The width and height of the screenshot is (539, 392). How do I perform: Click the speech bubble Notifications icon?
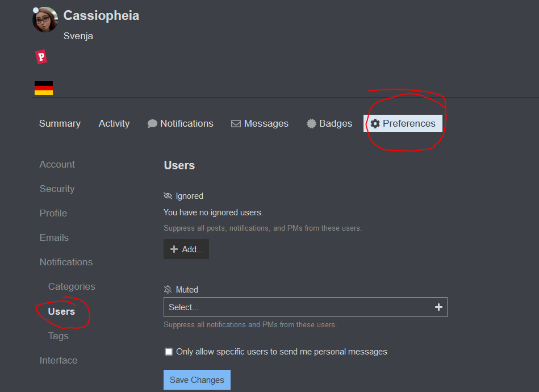pos(152,124)
